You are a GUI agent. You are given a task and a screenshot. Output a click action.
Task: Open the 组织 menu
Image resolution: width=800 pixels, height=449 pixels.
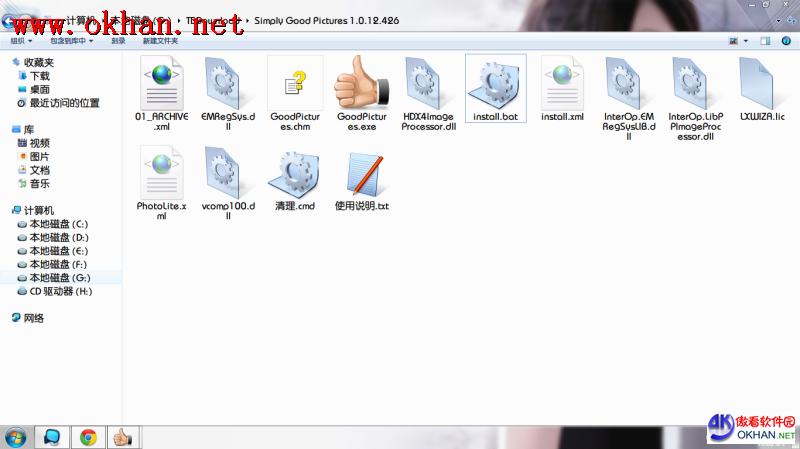click(x=21, y=41)
